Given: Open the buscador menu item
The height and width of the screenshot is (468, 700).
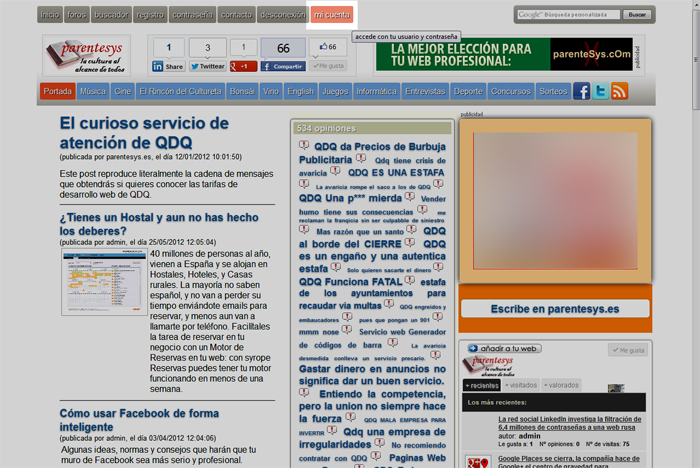Looking at the screenshot, I should coord(111,15).
